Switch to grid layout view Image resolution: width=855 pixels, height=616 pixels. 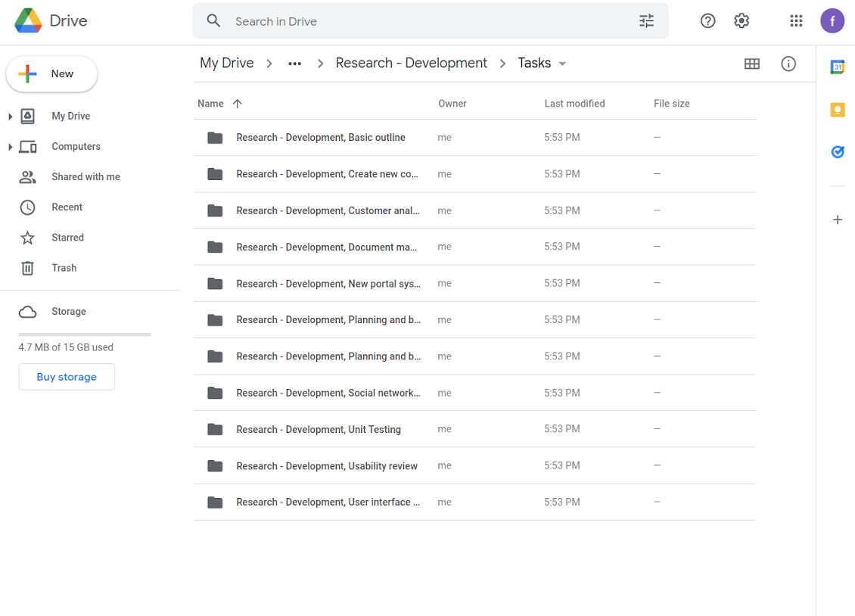[x=752, y=64]
